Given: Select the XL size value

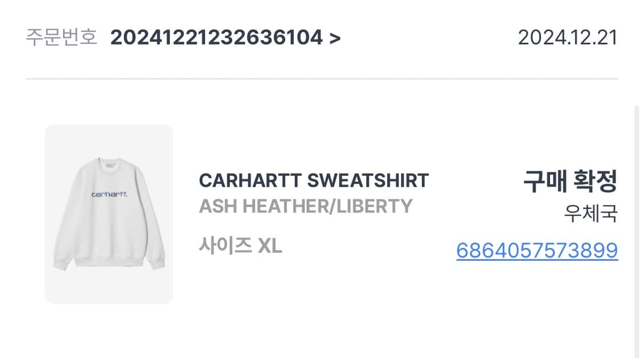Looking at the screenshot, I should 270,246.
